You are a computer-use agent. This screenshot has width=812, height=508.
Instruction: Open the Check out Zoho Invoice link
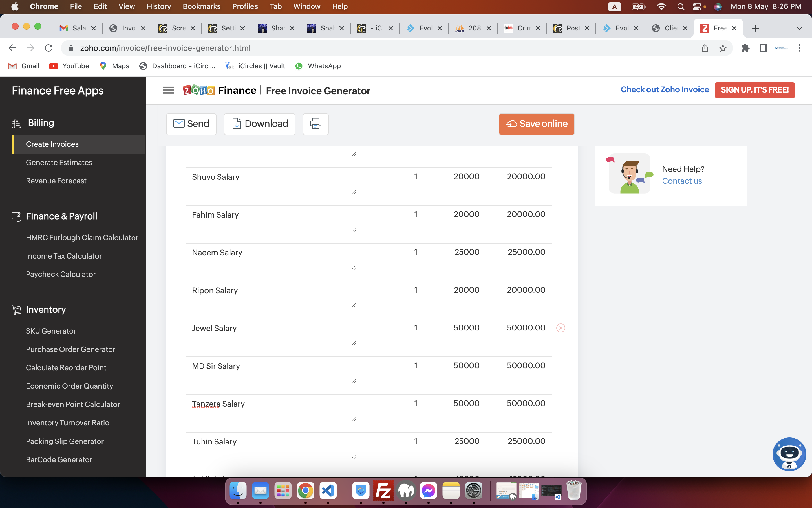(x=665, y=89)
